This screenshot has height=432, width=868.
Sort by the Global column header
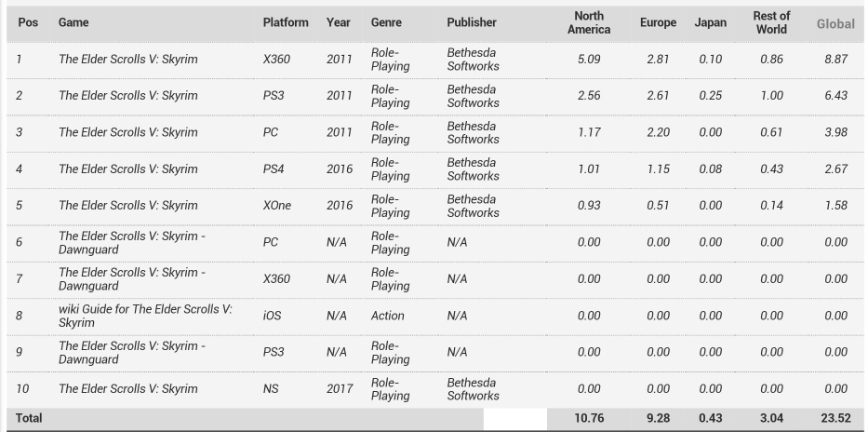(x=835, y=23)
